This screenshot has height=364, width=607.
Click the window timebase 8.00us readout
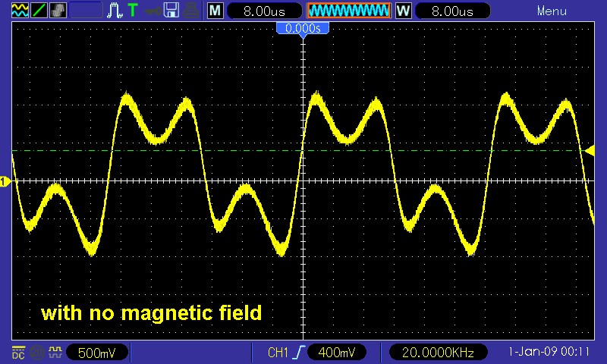click(452, 11)
